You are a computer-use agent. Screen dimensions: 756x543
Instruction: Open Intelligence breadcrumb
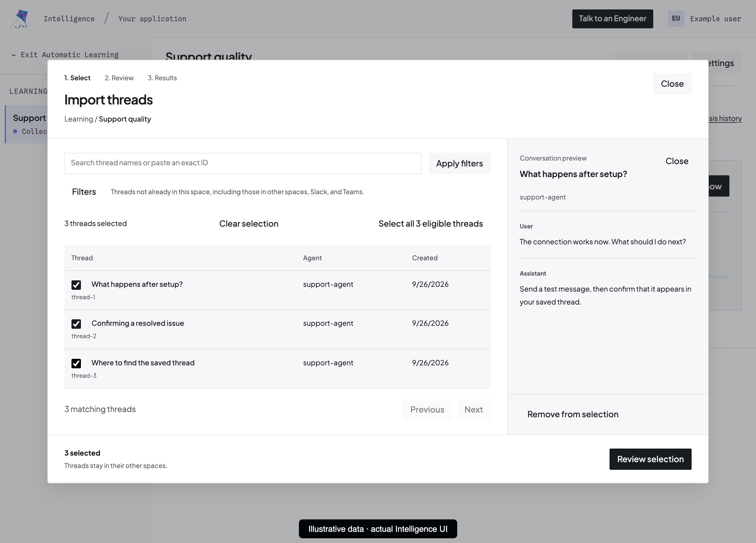tap(69, 19)
